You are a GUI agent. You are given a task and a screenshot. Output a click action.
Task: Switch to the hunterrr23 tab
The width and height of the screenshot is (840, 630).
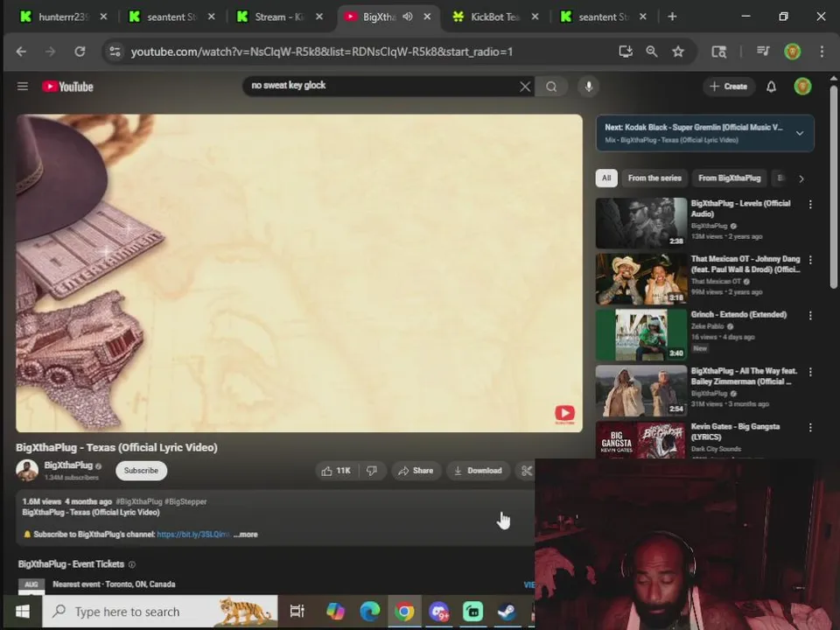tap(62, 17)
